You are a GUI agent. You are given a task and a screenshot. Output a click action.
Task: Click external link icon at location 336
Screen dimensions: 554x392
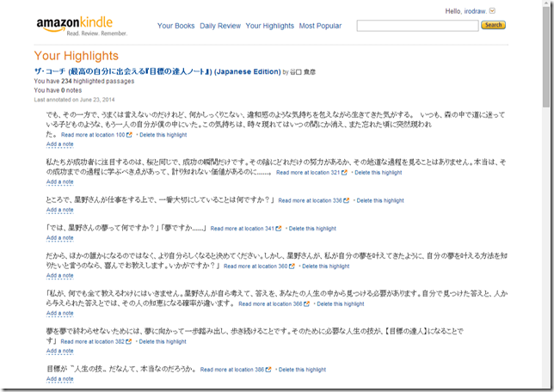coord(346,200)
